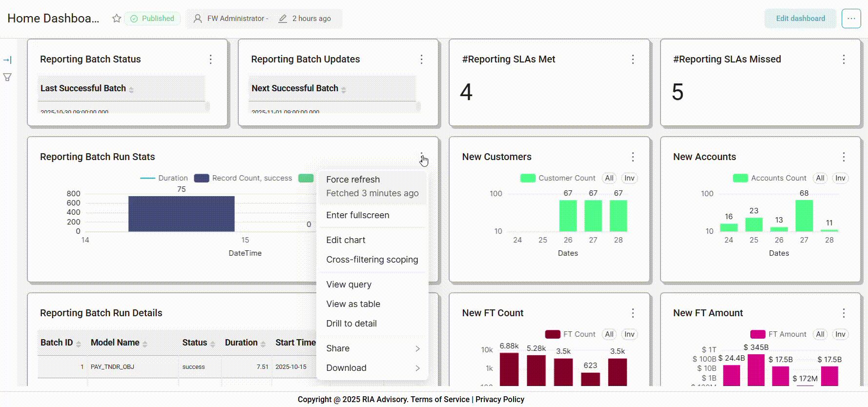Expand the left sidebar panel arrow
Viewport: 868px width, 407px height.
(7, 60)
